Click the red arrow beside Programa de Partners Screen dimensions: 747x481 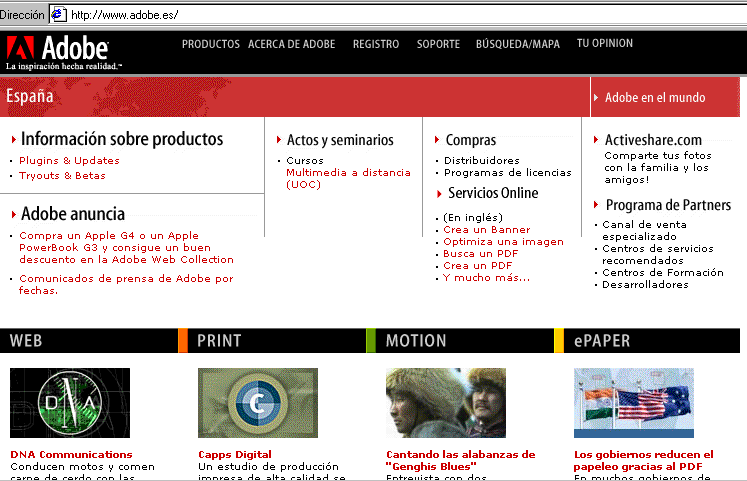click(596, 205)
